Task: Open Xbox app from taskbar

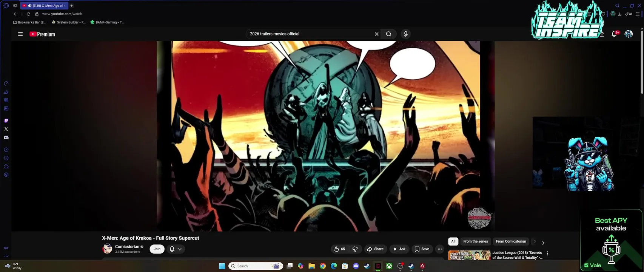Action: point(389,266)
